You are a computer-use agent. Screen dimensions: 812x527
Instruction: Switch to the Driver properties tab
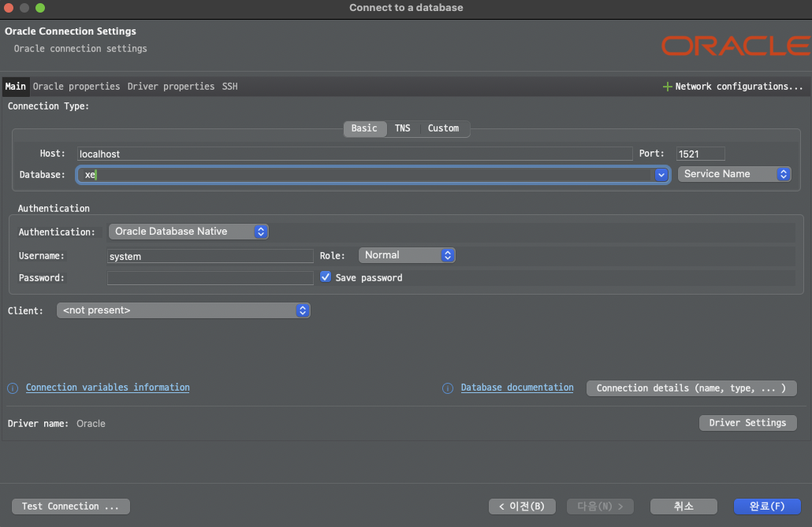point(171,87)
